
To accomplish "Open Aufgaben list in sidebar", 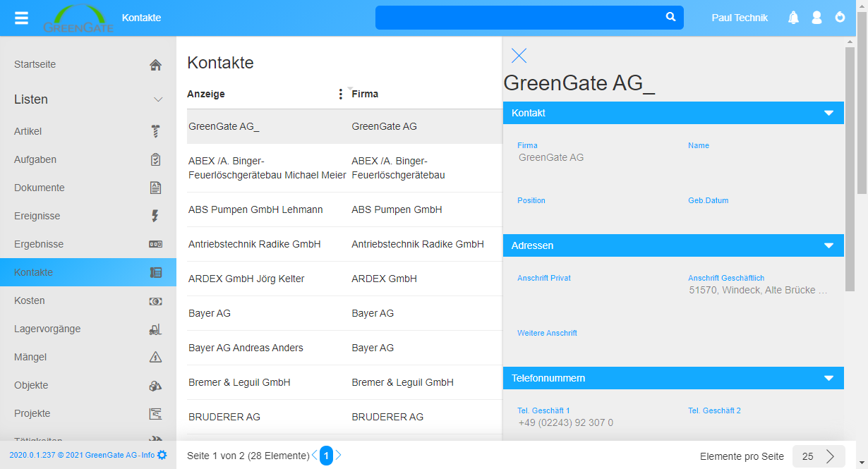I will (x=88, y=159).
